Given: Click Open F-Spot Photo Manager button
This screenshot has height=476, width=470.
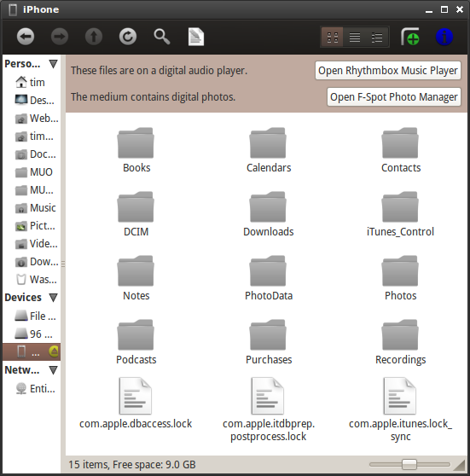Looking at the screenshot, I should pos(394,97).
